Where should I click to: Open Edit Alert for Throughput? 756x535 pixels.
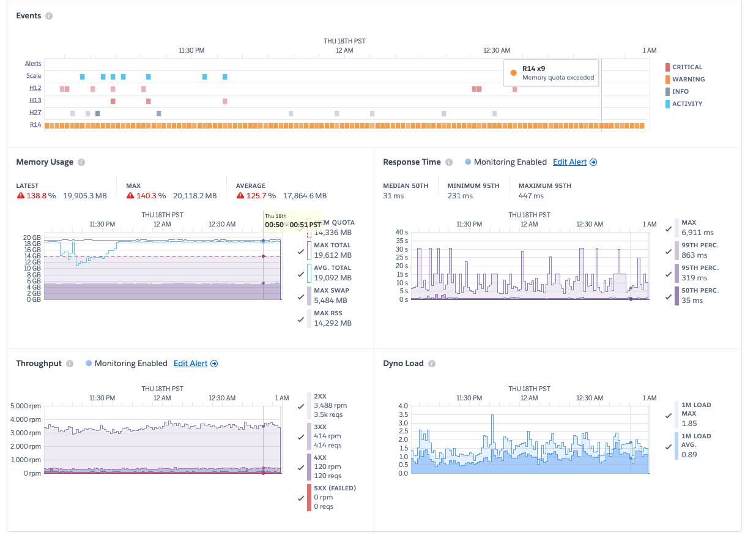tap(190, 363)
